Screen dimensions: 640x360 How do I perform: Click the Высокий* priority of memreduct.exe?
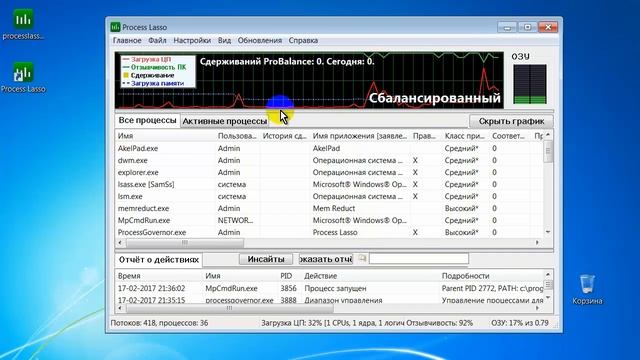[461, 208]
